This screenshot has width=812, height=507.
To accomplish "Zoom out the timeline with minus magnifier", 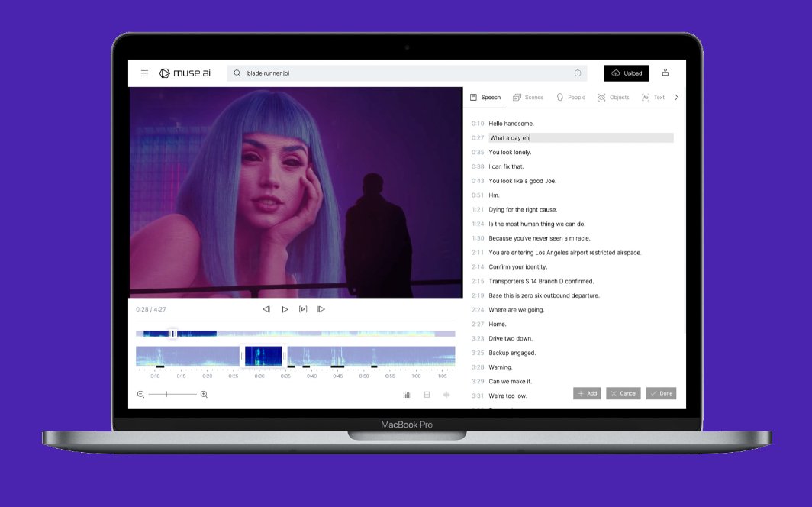I will pyautogui.click(x=141, y=394).
